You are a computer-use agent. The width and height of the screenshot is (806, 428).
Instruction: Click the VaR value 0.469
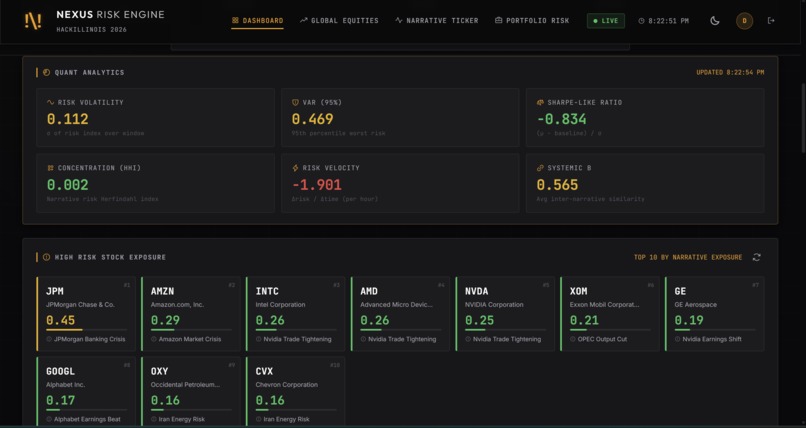313,119
